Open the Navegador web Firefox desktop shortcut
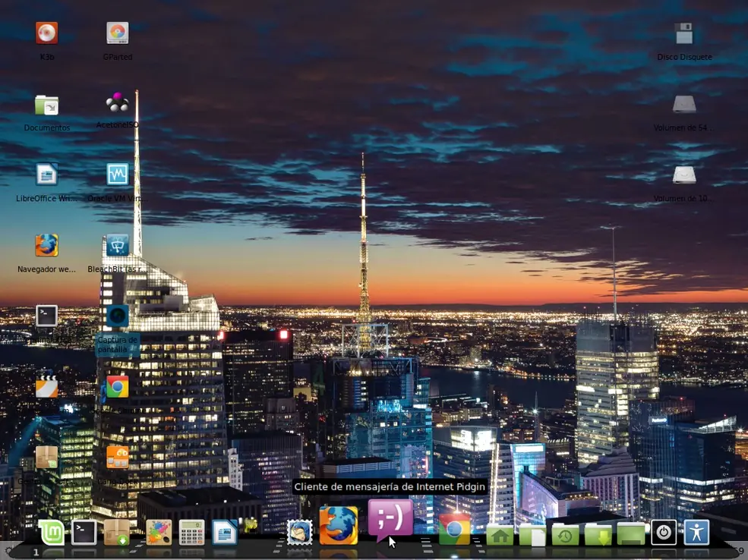Viewport: 748px width, 560px height. click(x=47, y=245)
